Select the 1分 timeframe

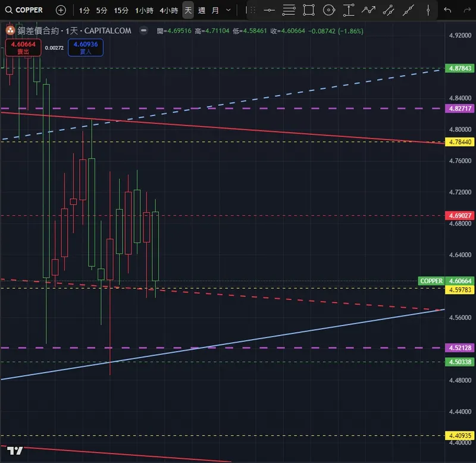pos(84,11)
